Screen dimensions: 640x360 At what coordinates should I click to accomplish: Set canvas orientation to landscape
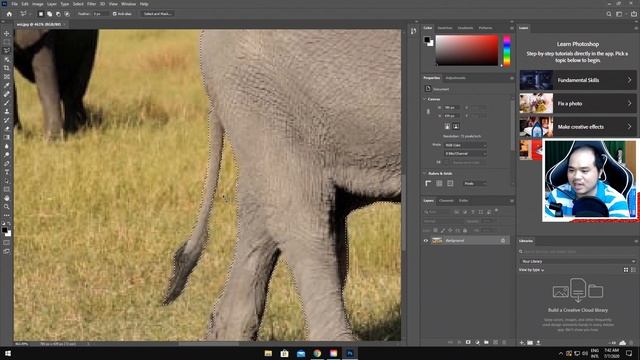pyautogui.click(x=456, y=127)
